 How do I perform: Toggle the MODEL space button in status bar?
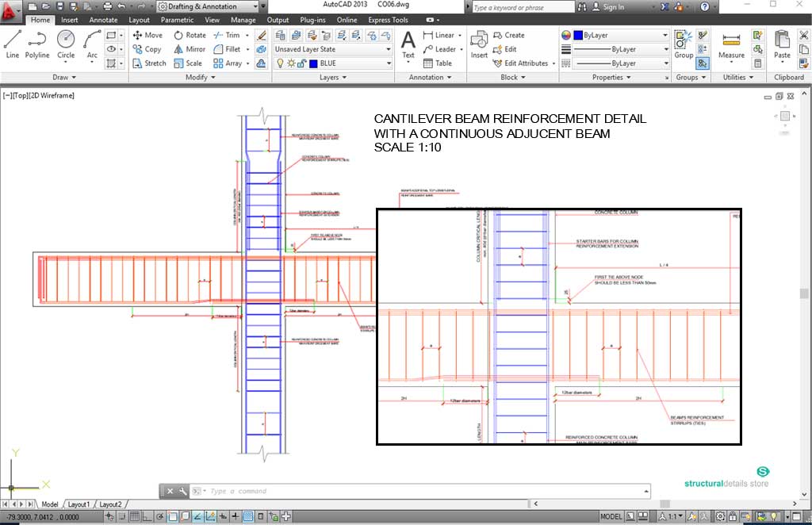611,517
